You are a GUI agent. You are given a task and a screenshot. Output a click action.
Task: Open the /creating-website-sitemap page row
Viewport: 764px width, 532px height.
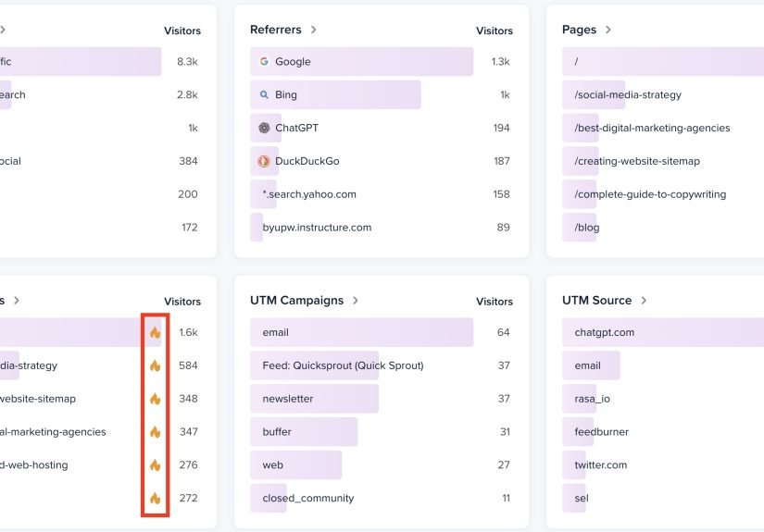[x=663, y=161]
